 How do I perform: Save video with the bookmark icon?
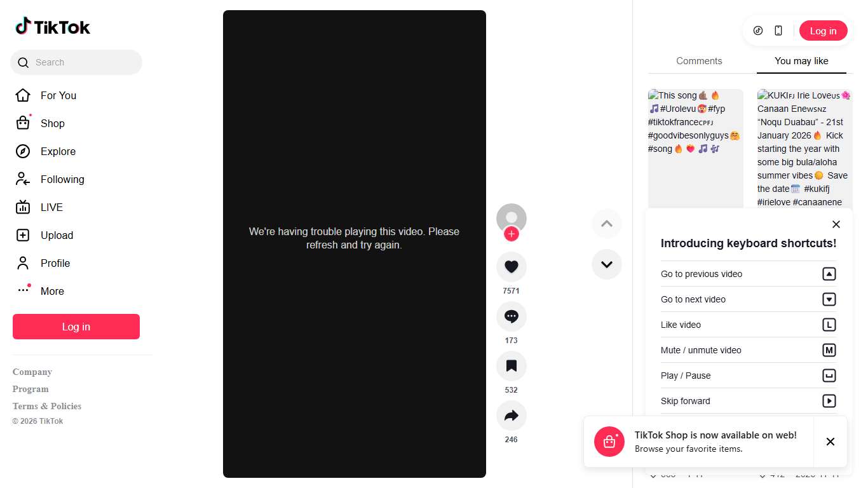[x=512, y=366]
